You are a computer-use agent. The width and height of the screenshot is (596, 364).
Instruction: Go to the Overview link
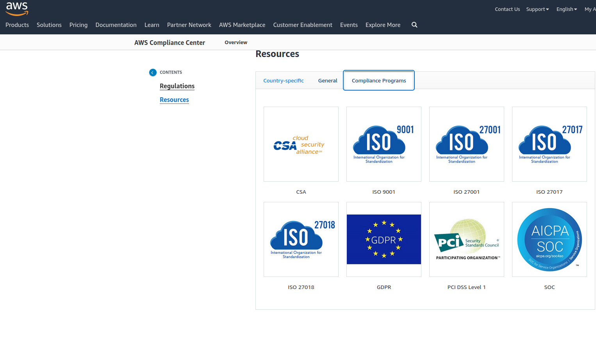click(236, 42)
